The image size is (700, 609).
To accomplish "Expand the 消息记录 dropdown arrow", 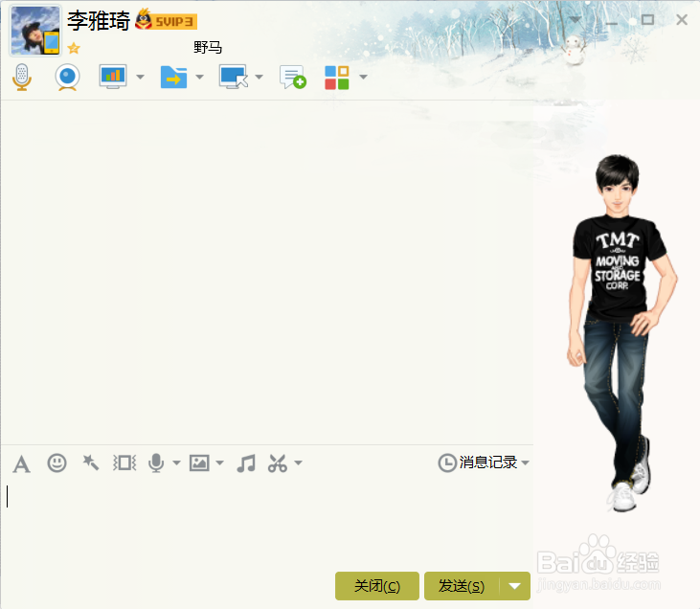I will pyautogui.click(x=526, y=462).
